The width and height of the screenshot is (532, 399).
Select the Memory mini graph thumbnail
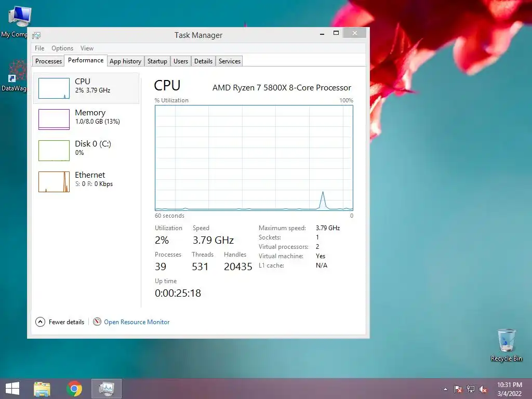tap(54, 119)
